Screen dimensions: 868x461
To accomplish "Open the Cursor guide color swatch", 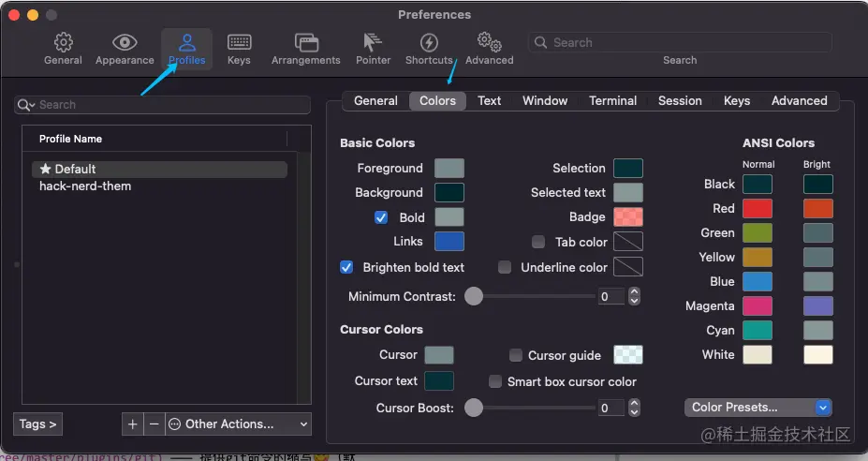I will 628,355.
